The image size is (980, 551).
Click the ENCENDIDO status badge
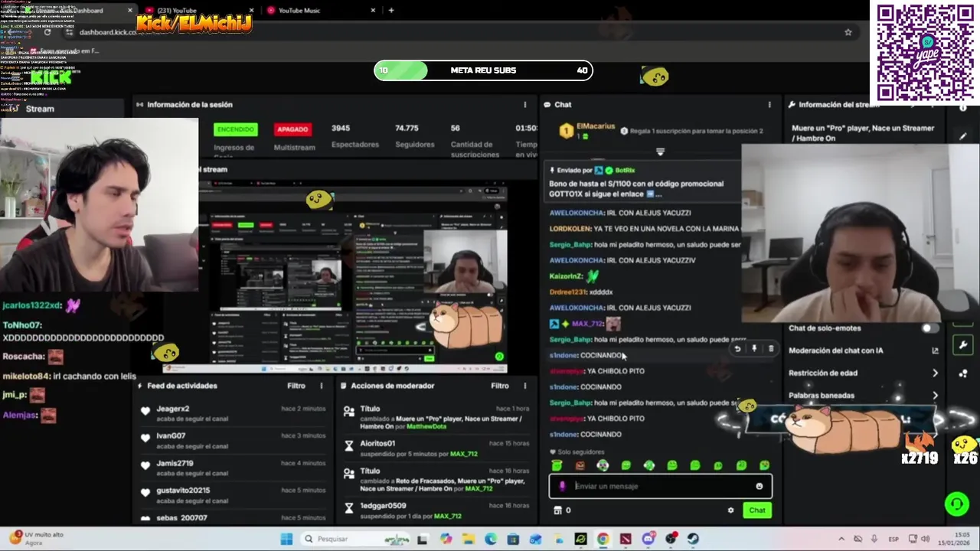(x=236, y=129)
